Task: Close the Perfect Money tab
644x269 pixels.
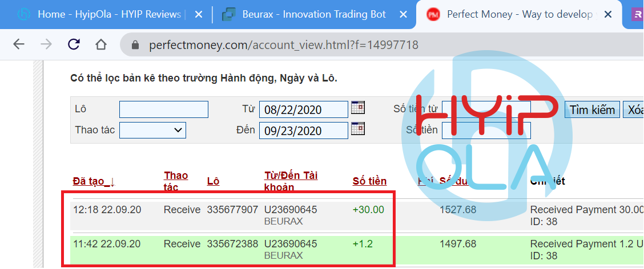Action: point(608,15)
